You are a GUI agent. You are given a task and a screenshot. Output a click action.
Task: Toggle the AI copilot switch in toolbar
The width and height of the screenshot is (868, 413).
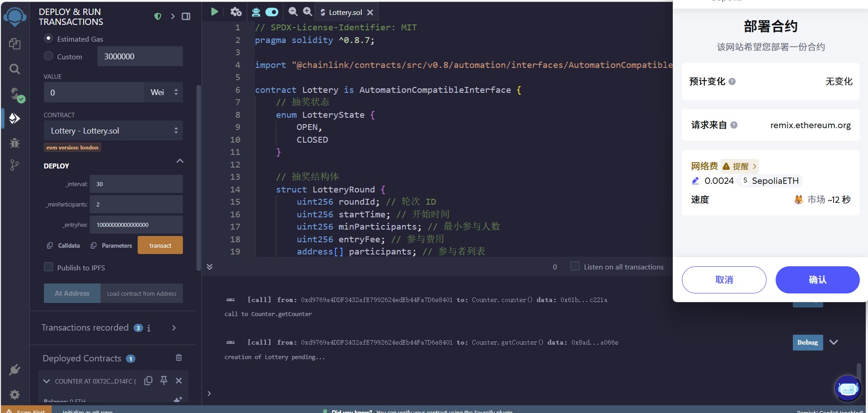[272, 12]
